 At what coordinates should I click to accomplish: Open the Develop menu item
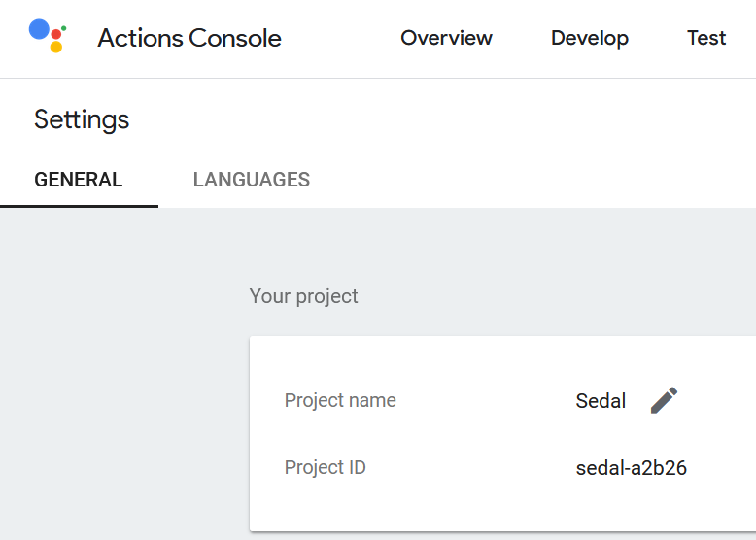(590, 39)
